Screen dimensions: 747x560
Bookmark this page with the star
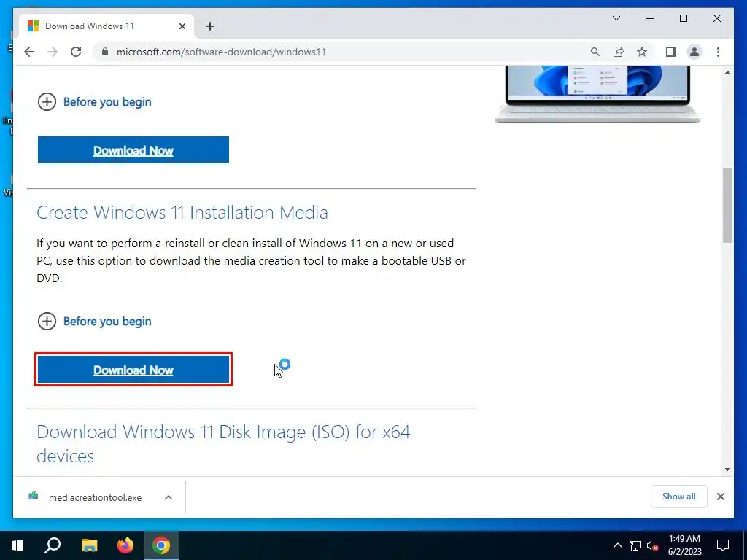642,52
